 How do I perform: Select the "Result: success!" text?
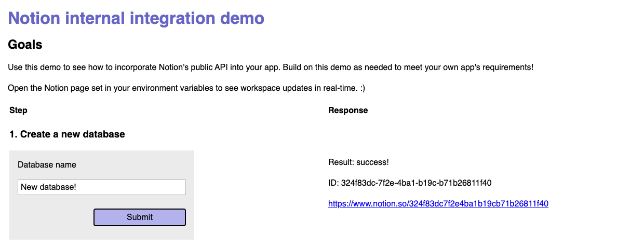(358, 162)
